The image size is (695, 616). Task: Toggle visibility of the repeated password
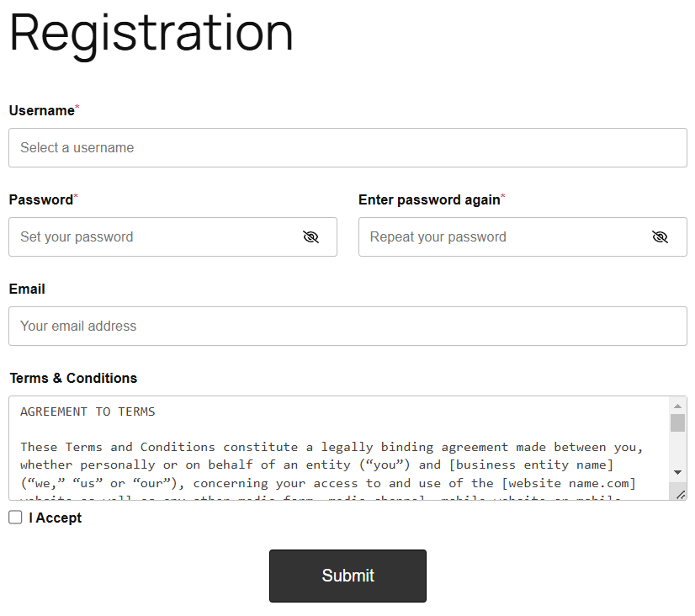(x=661, y=237)
